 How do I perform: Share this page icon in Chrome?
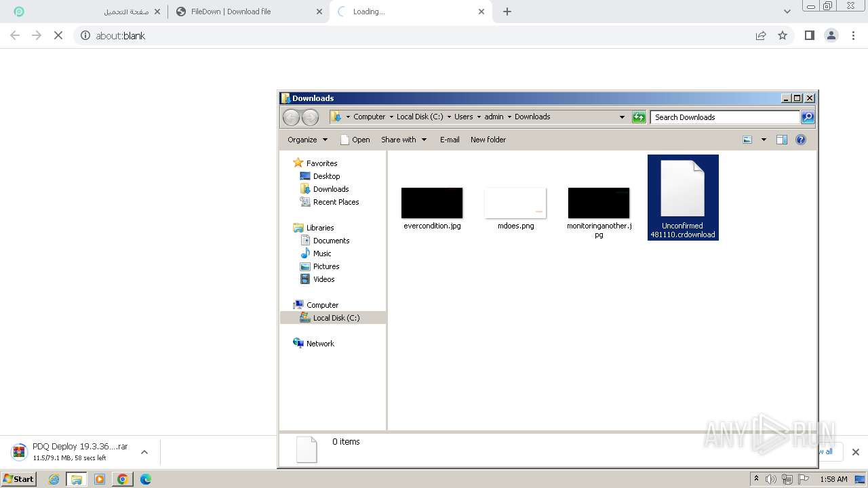(x=761, y=35)
